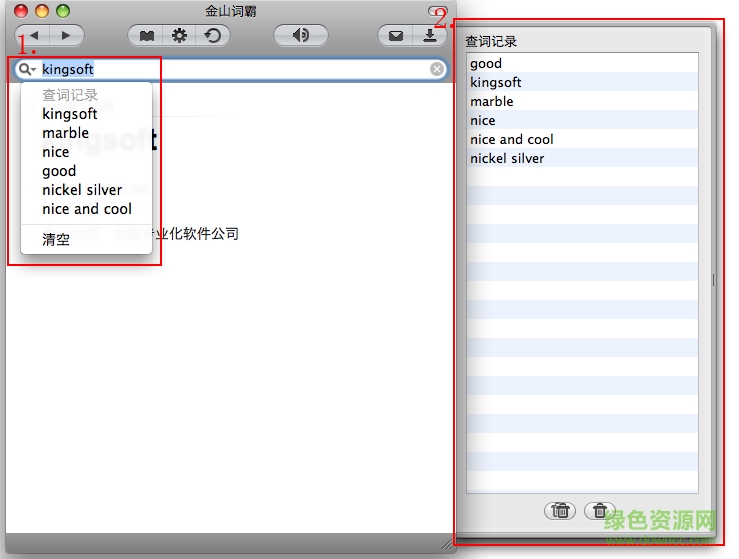The width and height of the screenshot is (739, 559).
Task: Clear search text with the X button
Action: click(x=437, y=69)
